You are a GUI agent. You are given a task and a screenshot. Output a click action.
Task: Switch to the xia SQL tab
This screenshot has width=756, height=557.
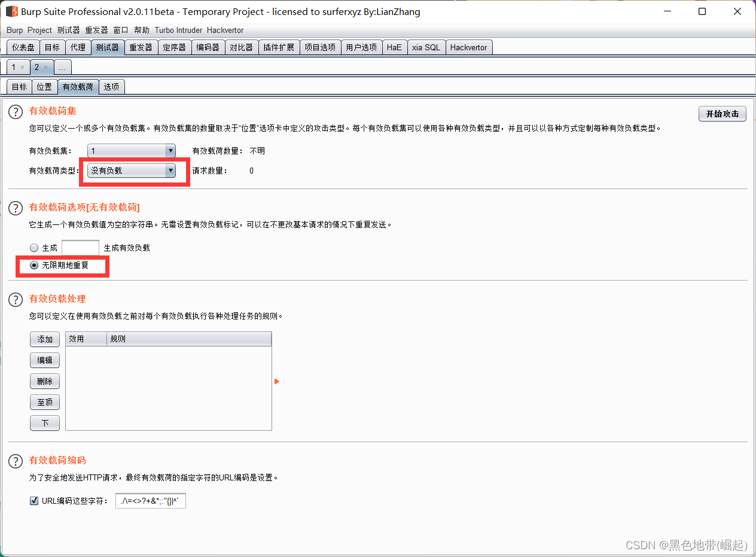point(426,47)
